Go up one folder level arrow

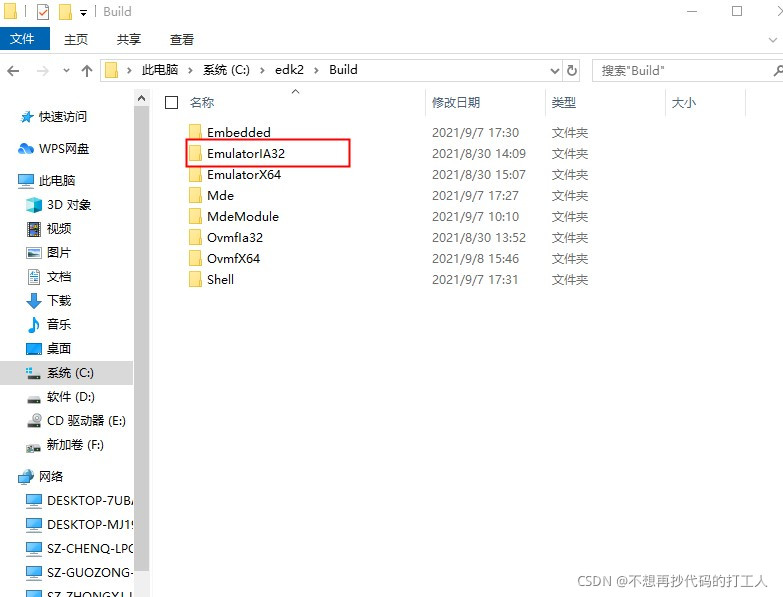tap(87, 71)
